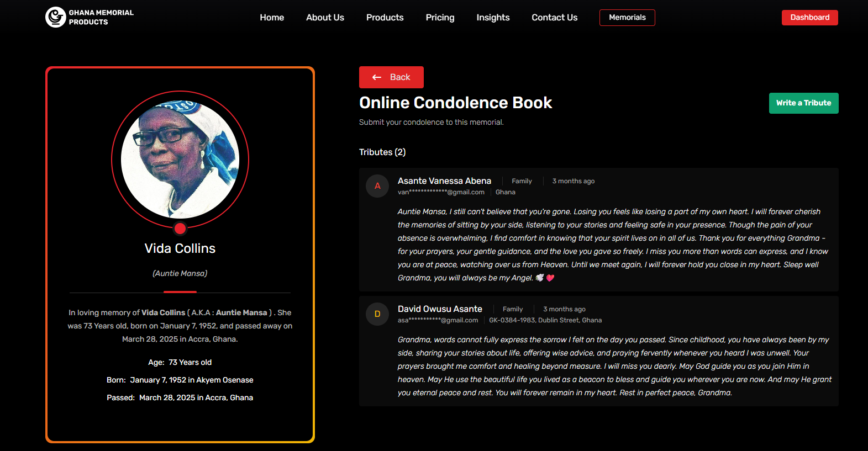Click the green Write a Tribute button
This screenshot has height=451, width=868.
[x=803, y=103]
